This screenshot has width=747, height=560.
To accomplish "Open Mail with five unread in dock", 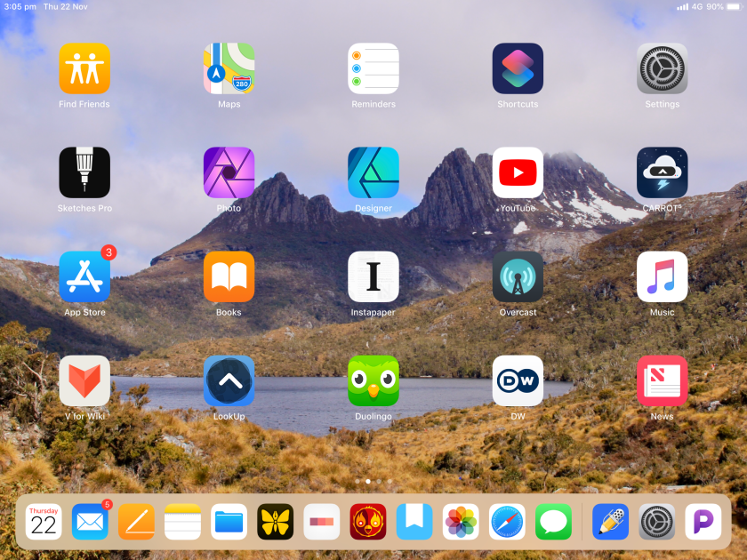I will 90,522.
